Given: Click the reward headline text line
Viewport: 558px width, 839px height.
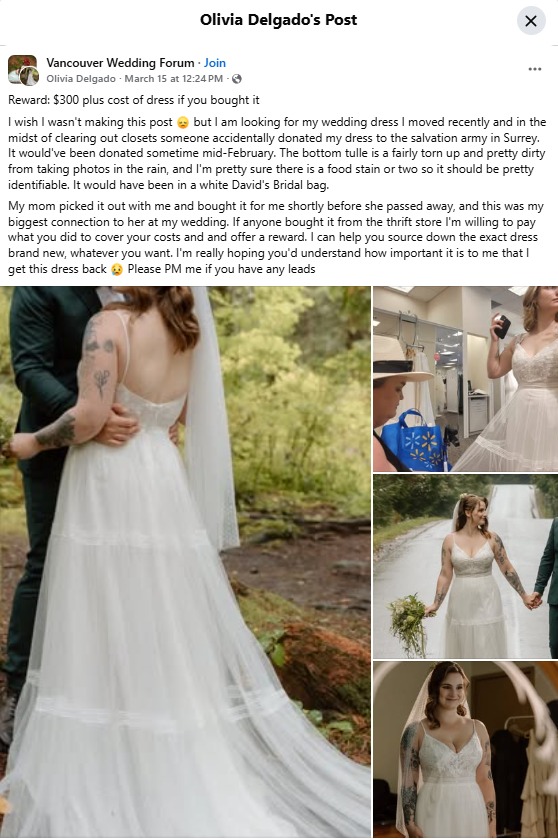Looking at the screenshot, I should point(134,100).
